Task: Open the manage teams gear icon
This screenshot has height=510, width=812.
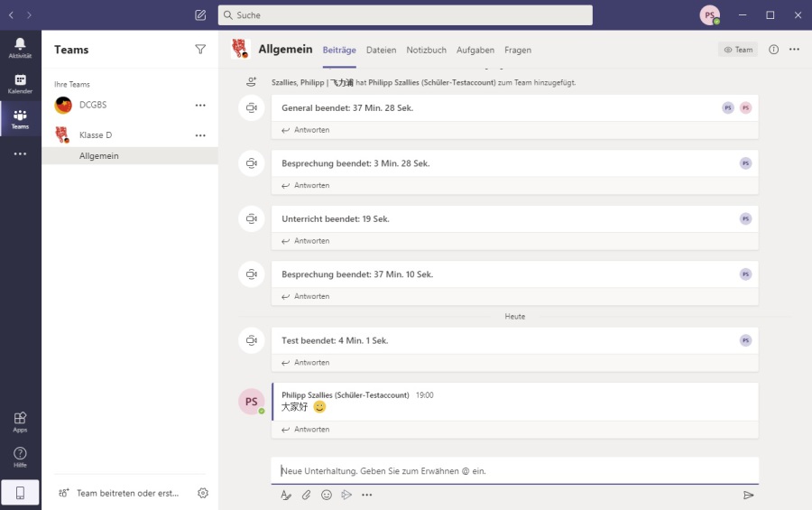Action: coord(203,493)
